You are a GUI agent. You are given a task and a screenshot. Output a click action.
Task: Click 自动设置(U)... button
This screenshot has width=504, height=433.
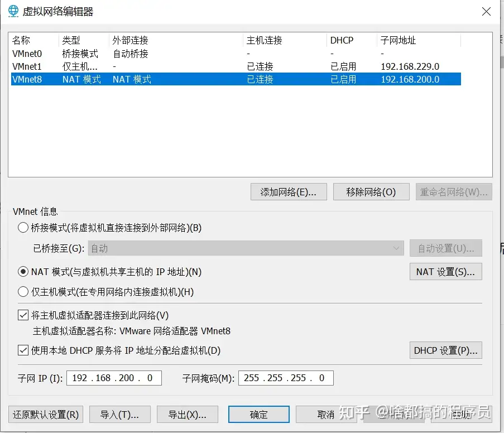point(446,248)
